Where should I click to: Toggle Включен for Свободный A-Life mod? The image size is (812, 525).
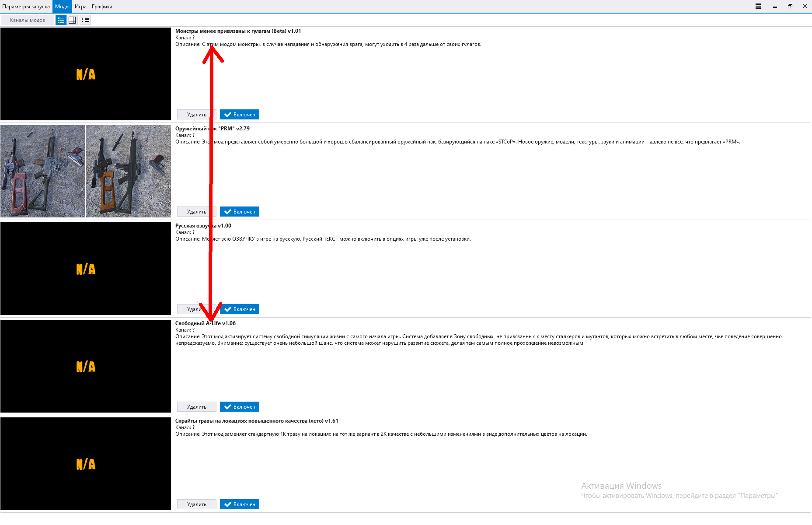240,407
